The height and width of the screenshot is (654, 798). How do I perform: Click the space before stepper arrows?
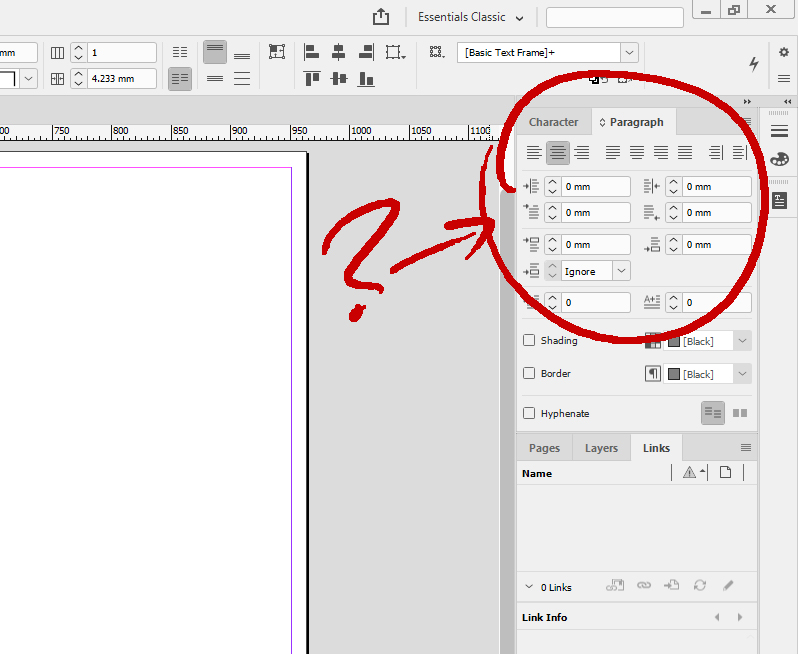tap(553, 244)
